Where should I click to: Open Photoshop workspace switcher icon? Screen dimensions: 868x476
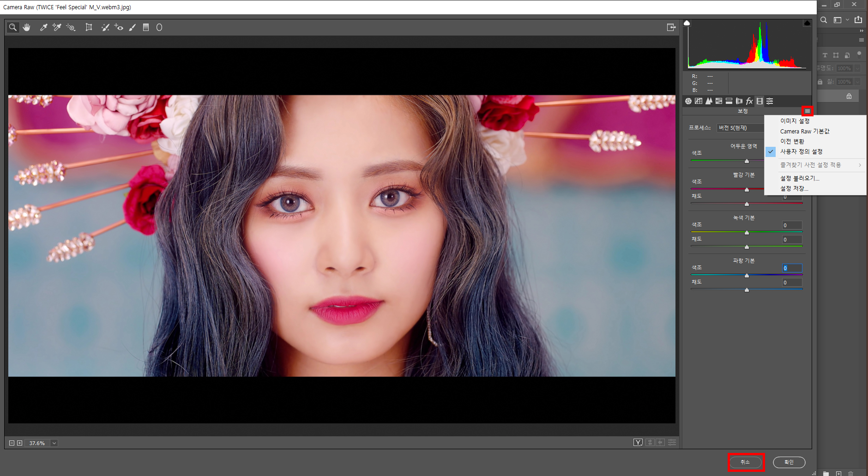click(x=838, y=20)
